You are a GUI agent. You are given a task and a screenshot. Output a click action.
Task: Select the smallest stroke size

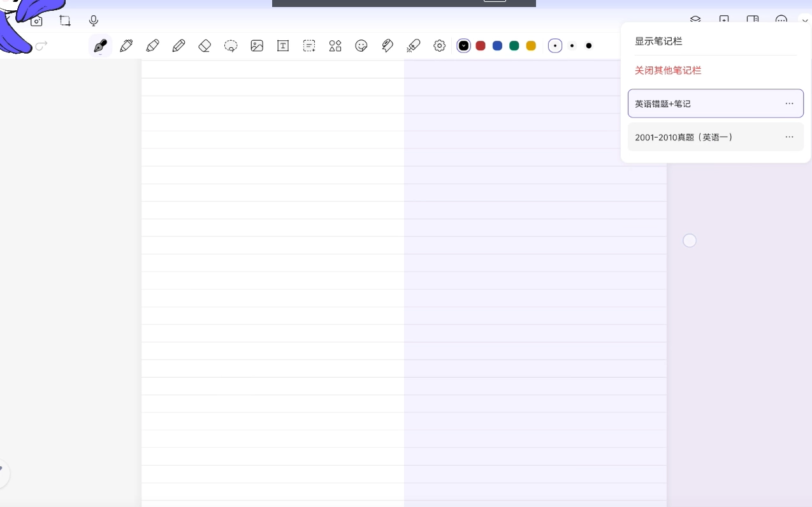pos(555,46)
